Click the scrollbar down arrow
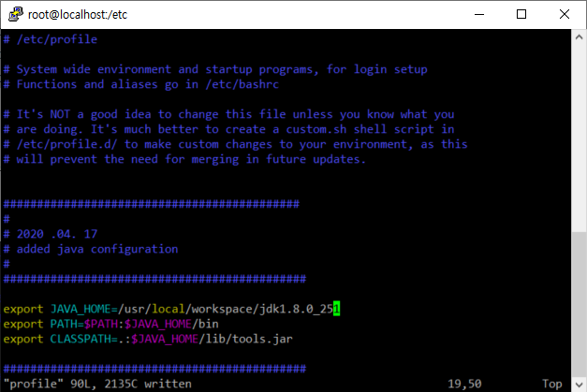587x392 pixels. (x=579, y=385)
